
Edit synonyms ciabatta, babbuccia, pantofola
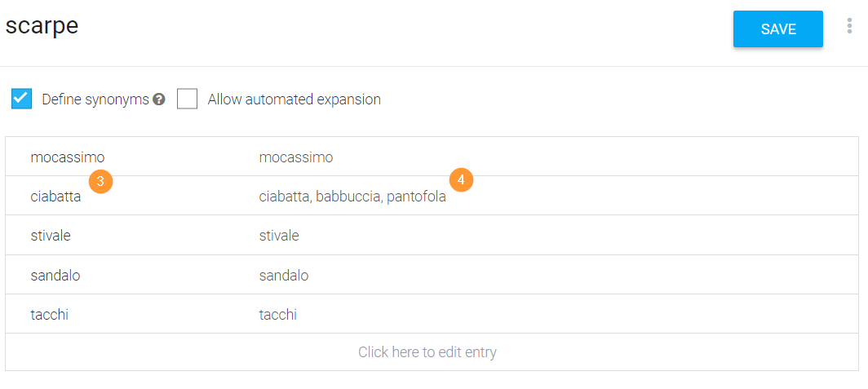tap(352, 197)
